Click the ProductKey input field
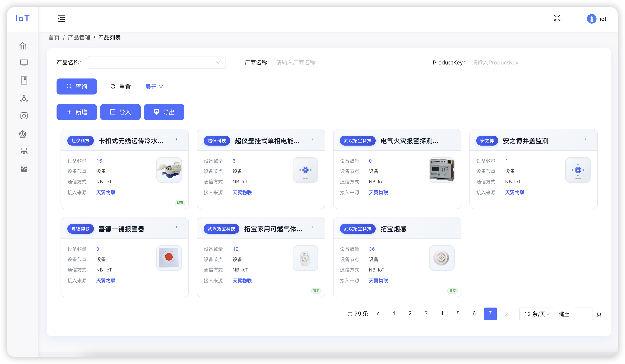 point(508,62)
